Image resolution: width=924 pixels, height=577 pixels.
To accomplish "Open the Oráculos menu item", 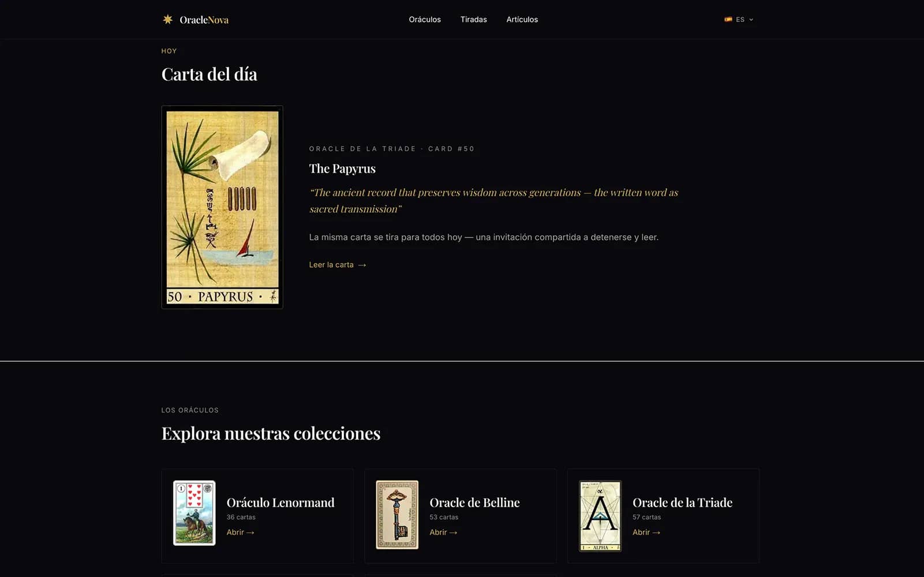I will tap(425, 20).
